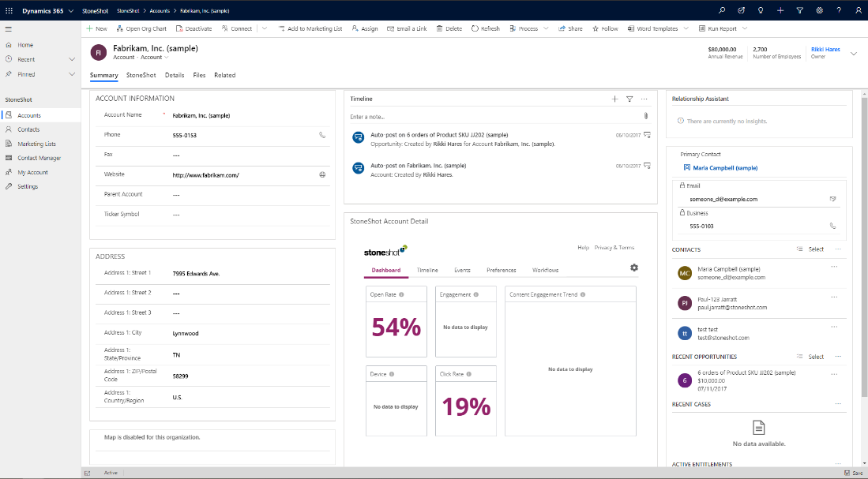Open the Connect split-button dropdown arrow
The height and width of the screenshot is (479, 868).
tap(264, 28)
